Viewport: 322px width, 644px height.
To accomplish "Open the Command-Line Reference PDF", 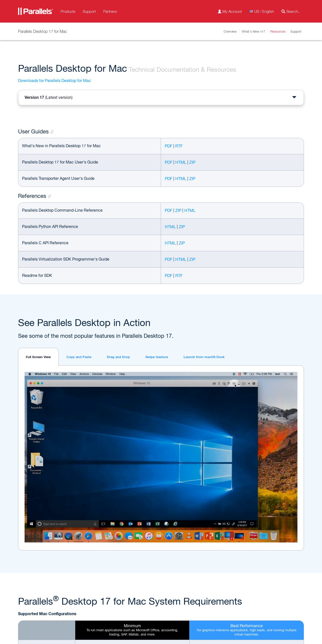I will point(168,210).
